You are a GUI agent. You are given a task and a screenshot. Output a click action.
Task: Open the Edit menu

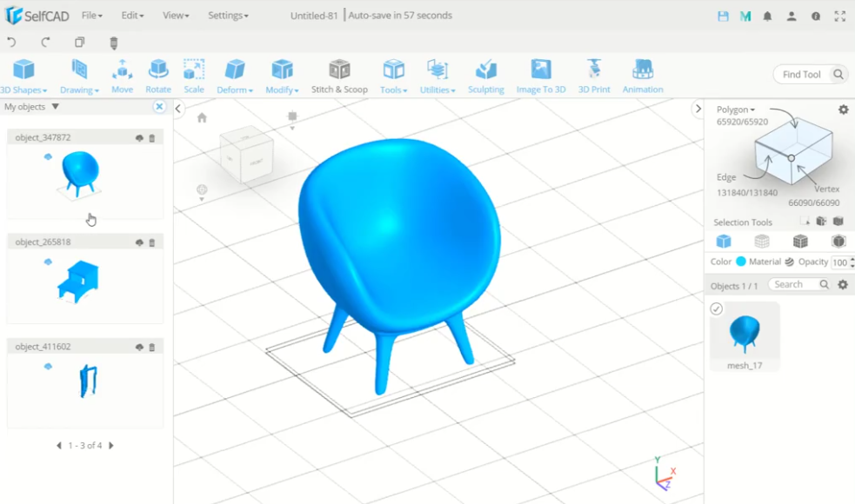pyautogui.click(x=132, y=16)
